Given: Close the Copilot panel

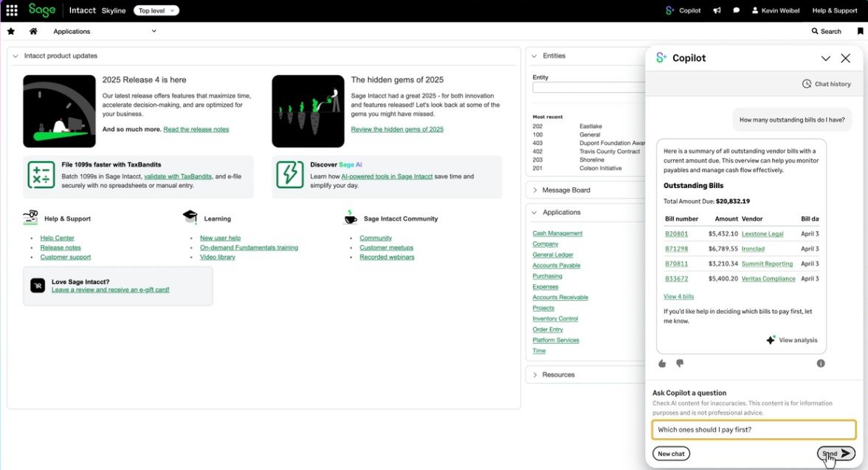Looking at the screenshot, I should point(845,58).
